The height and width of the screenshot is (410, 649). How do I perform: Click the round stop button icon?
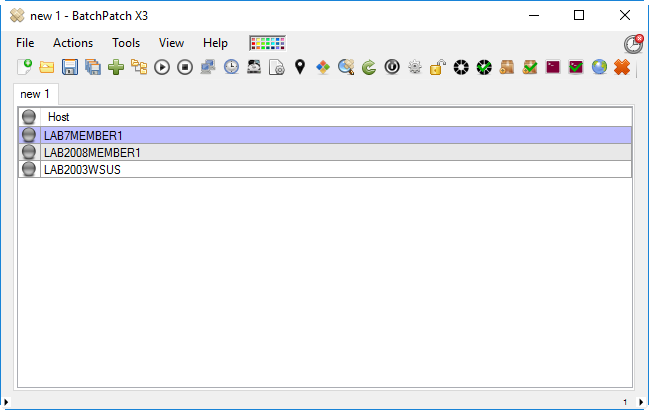click(x=185, y=67)
